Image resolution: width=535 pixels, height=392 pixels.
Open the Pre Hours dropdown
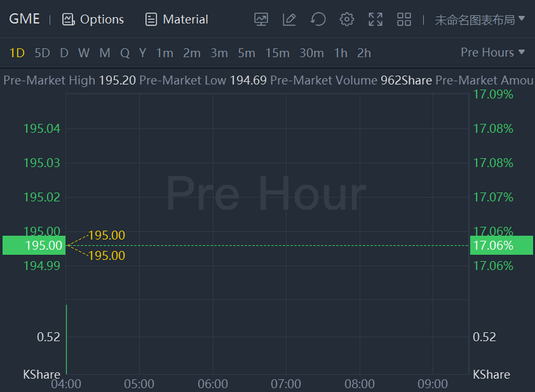pyautogui.click(x=492, y=53)
